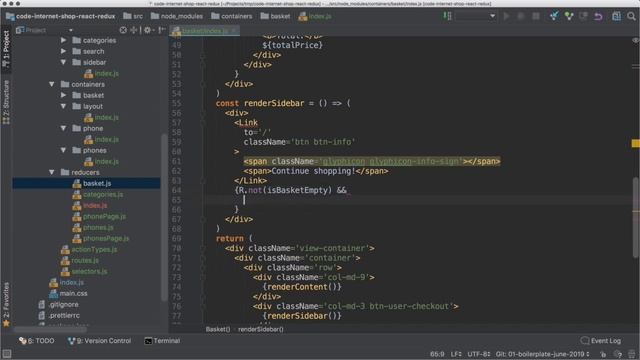Collapse the sidebar folder
This screenshot has width=640, height=360.
(x=63, y=62)
